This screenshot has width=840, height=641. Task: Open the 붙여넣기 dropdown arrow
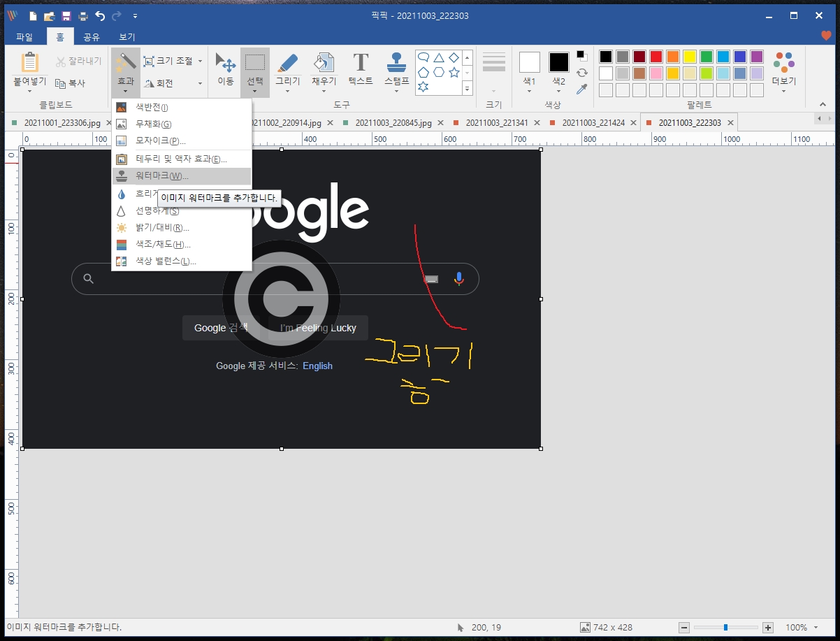point(29,92)
